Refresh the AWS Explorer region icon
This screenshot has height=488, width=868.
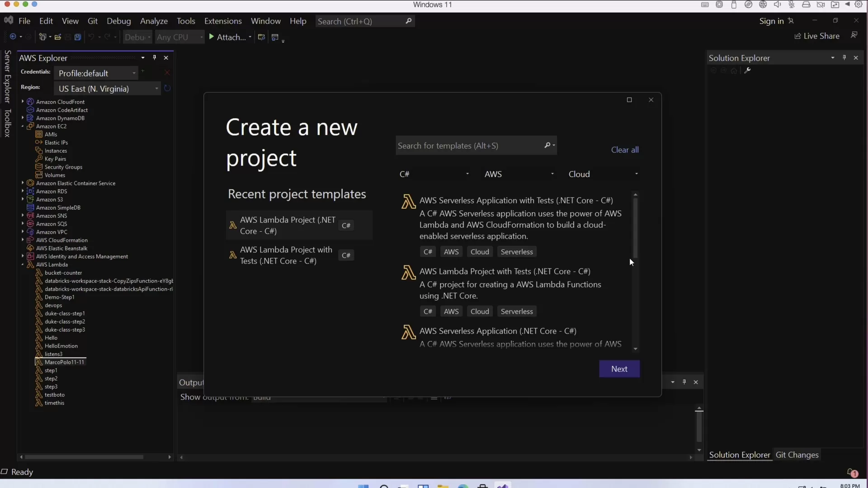pyautogui.click(x=167, y=89)
